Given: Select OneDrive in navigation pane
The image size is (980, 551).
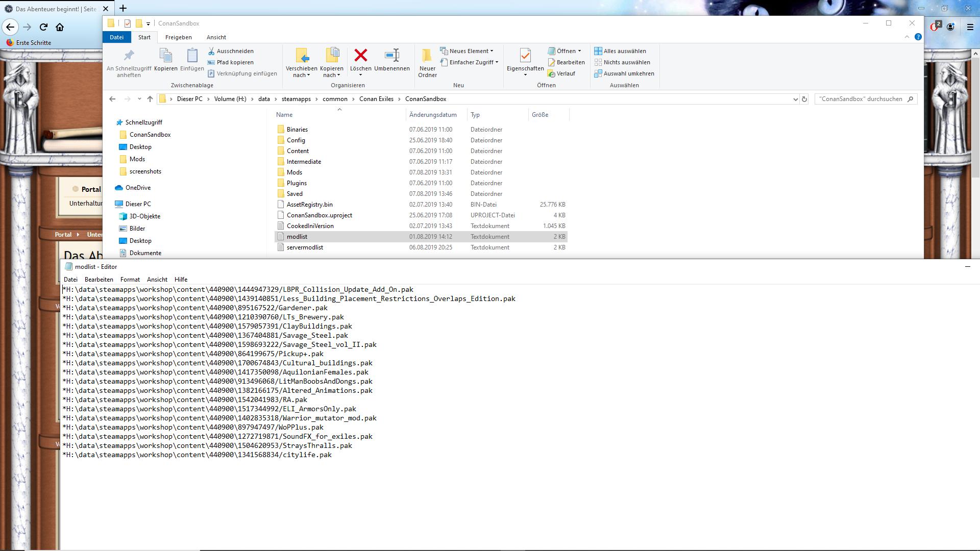Looking at the screenshot, I should click(138, 188).
